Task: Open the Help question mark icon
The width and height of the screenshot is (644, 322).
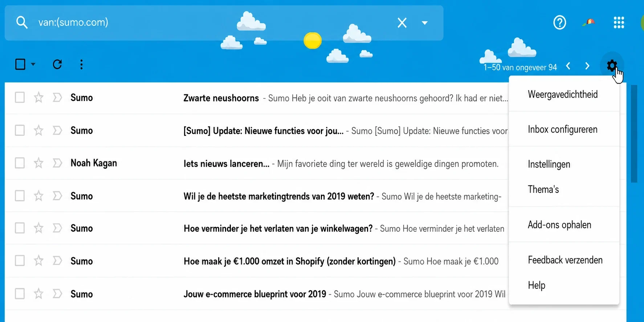Action: point(559,23)
